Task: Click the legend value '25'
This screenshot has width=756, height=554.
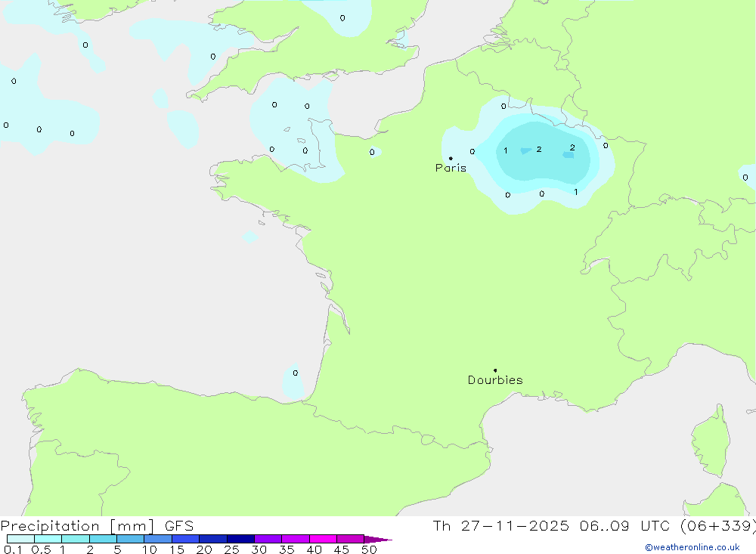Action: (x=231, y=549)
